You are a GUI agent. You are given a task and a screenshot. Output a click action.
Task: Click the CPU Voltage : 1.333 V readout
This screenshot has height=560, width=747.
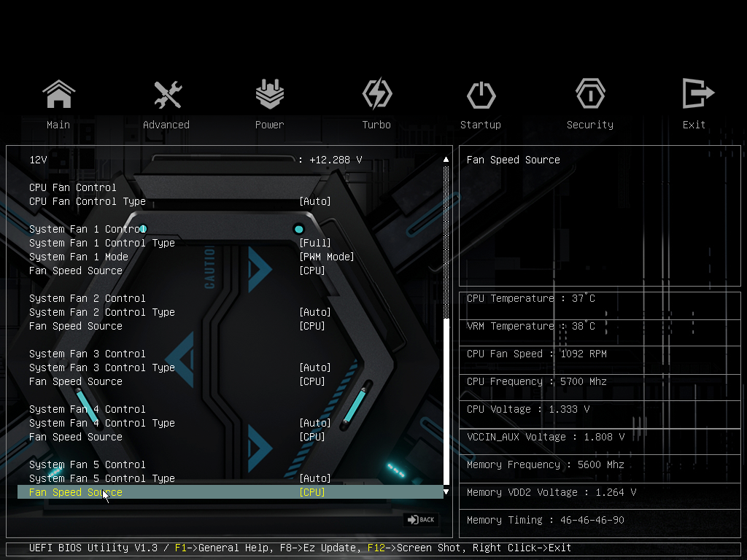click(528, 409)
